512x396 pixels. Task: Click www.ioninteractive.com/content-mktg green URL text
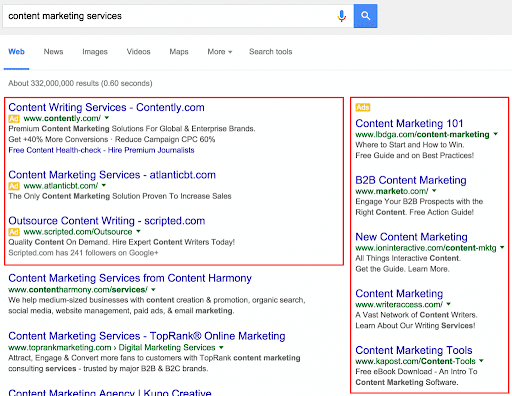pos(426,248)
